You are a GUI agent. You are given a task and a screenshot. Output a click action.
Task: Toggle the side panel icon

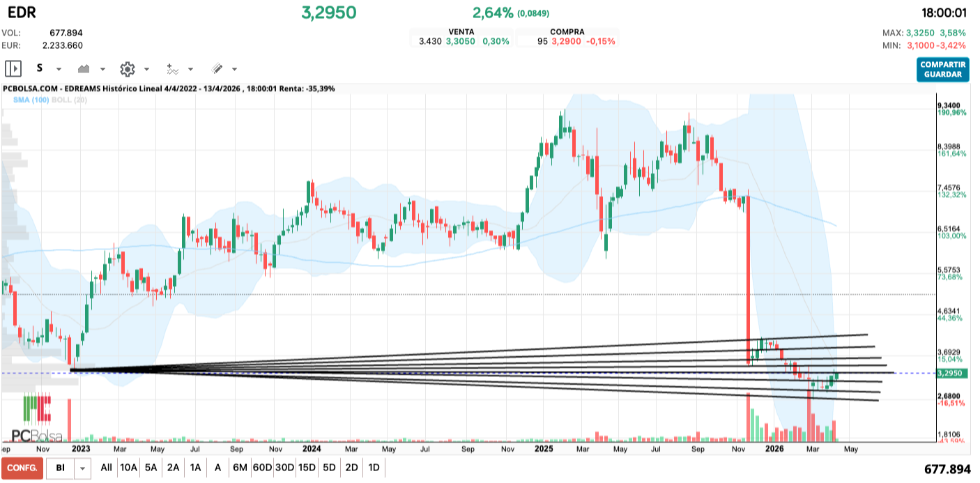pos(13,69)
